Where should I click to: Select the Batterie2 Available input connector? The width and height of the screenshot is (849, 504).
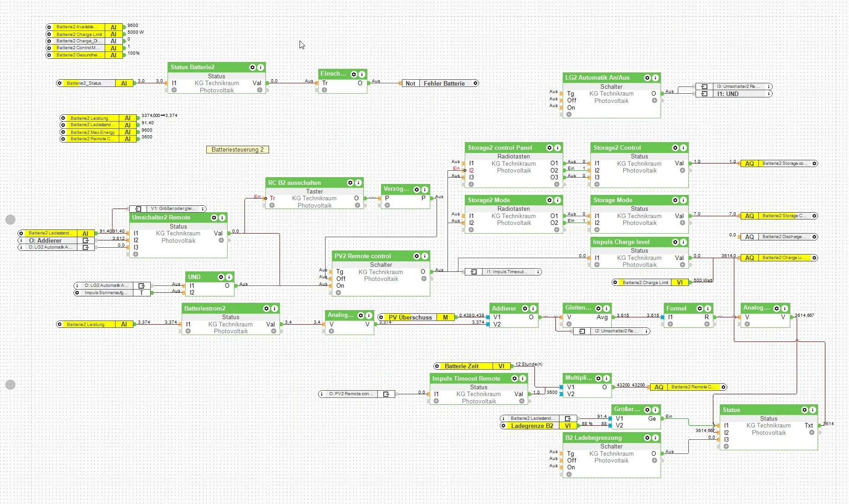pos(84,27)
